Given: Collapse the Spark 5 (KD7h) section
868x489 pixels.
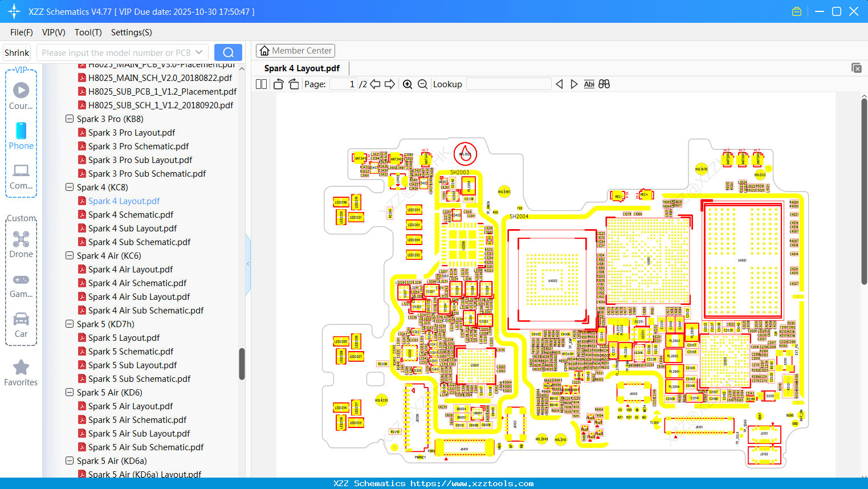Looking at the screenshot, I should tap(69, 324).
